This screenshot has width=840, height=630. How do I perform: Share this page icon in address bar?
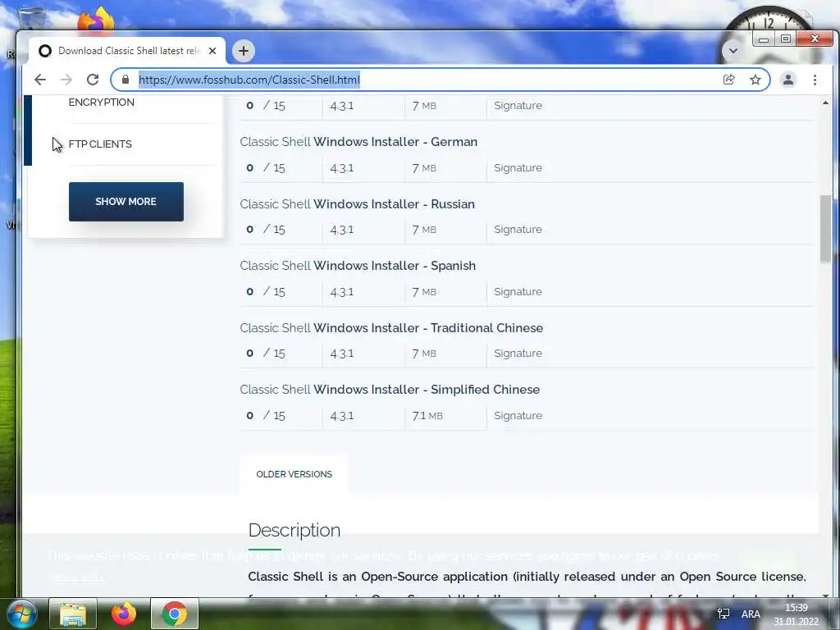click(728, 80)
